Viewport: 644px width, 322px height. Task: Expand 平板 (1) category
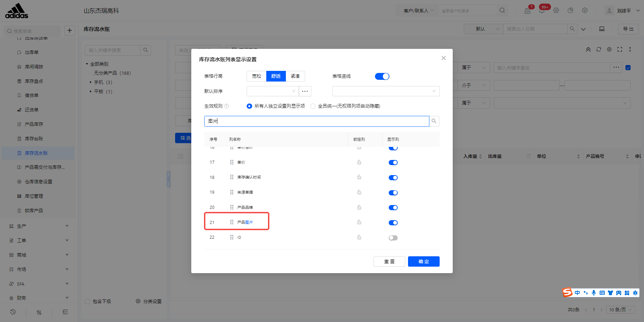coord(91,92)
